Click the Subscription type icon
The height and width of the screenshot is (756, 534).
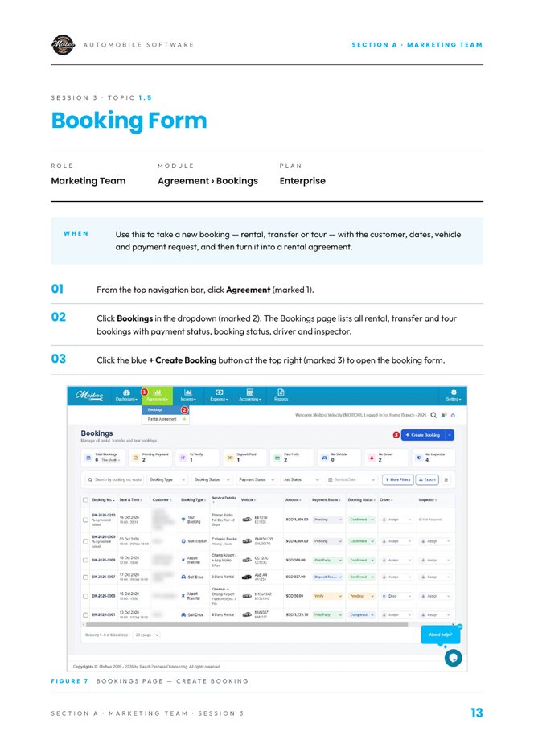point(183,541)
